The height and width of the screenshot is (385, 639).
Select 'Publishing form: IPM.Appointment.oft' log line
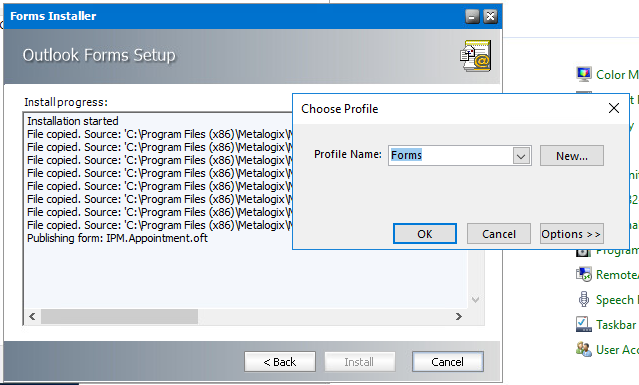click(x=117, y=238)
